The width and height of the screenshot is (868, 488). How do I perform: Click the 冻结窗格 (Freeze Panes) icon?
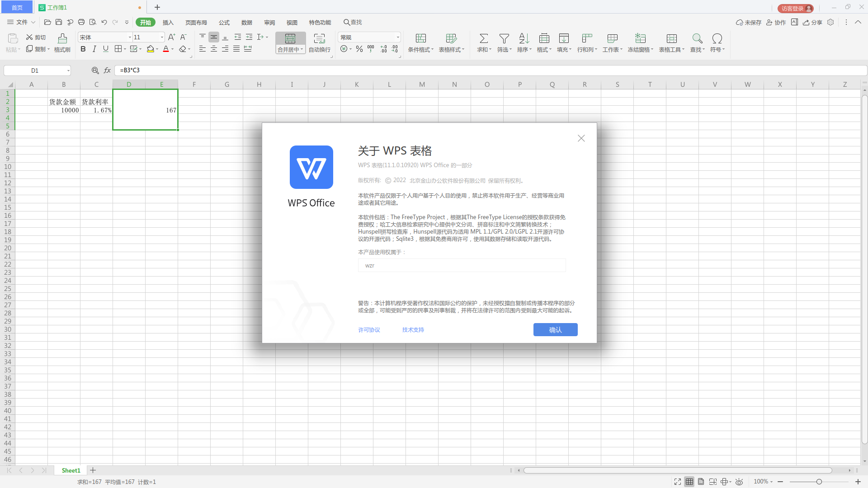coord(639,43)
